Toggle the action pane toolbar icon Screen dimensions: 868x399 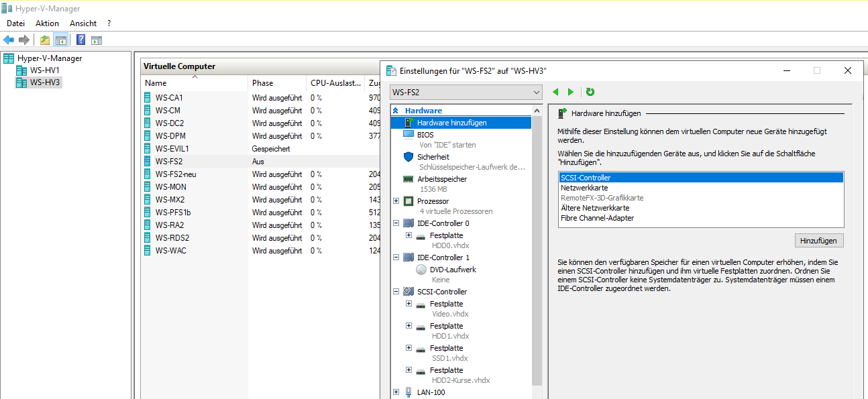click(x=97, y=40)
